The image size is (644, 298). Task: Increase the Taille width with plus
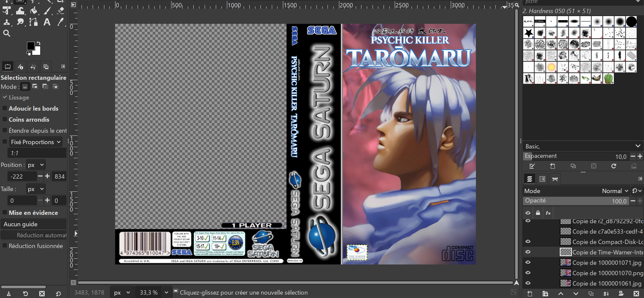click(47, 201)
